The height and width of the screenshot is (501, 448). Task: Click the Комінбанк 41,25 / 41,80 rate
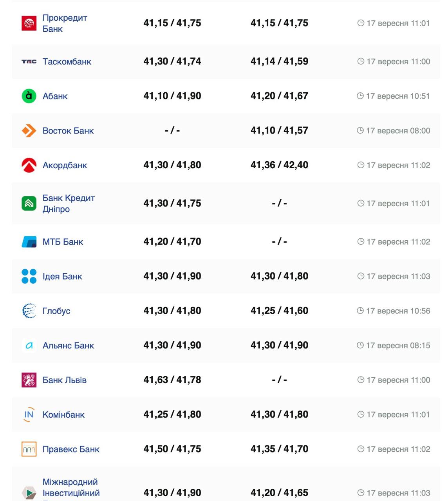point(172,414)
